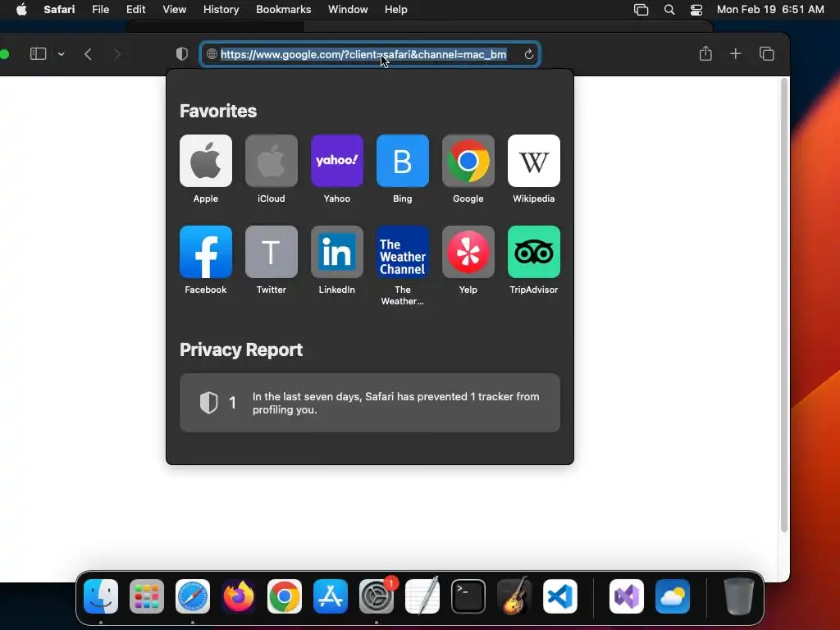The height and width of the screenshot is (630, 840).
Task: Open the File menu
Action: point(101,9)
